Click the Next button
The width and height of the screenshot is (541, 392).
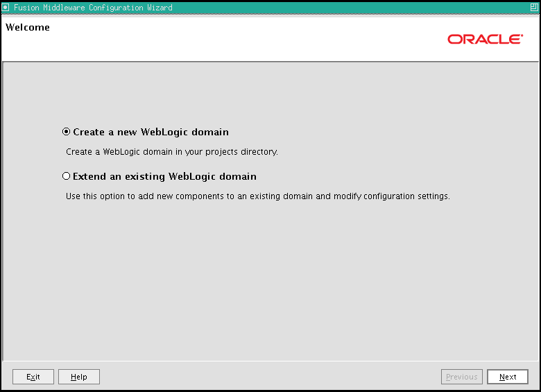click(x=508, y=377)
